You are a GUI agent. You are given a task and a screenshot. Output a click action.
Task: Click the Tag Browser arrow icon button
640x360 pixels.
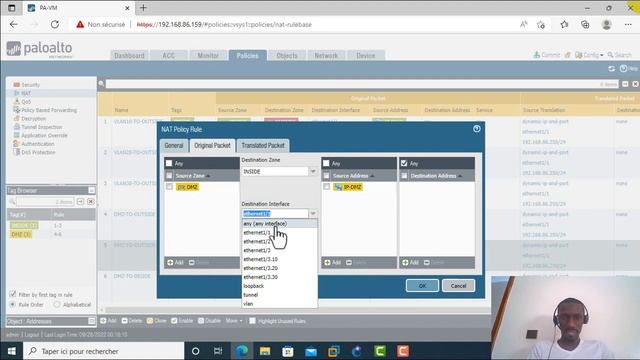80,202
